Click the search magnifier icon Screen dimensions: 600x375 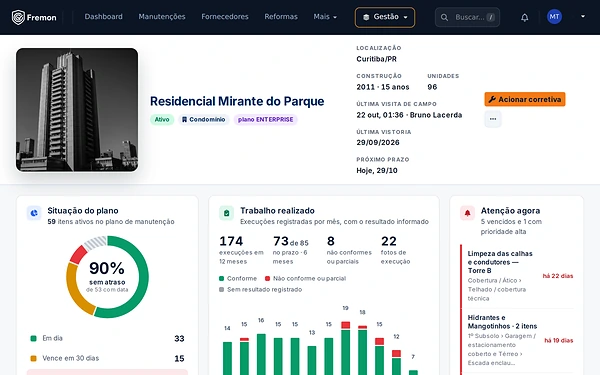(x=444, y=17)
